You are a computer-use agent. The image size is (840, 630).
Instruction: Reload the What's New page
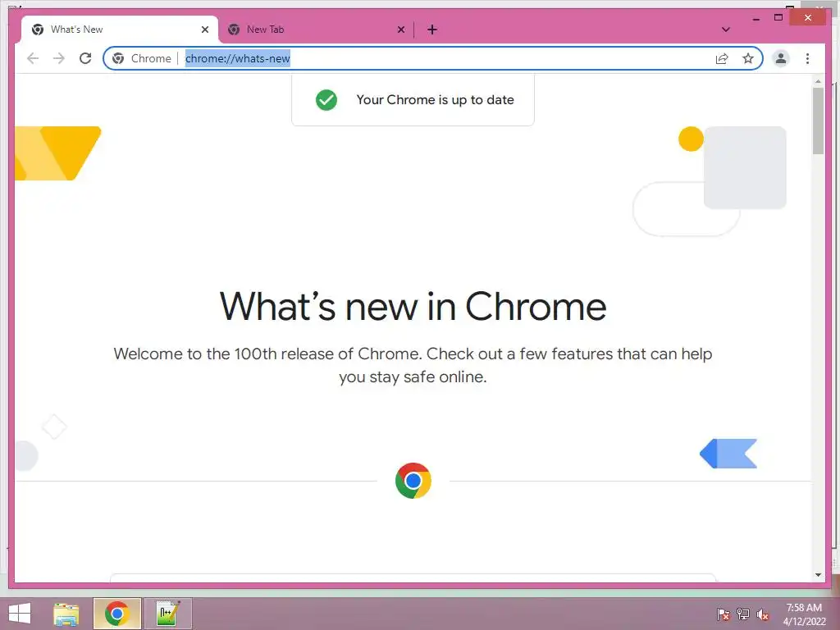click(x=85, y=58)
